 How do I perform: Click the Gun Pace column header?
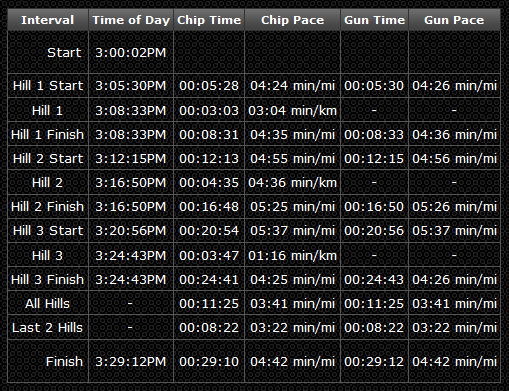[454, 20]
